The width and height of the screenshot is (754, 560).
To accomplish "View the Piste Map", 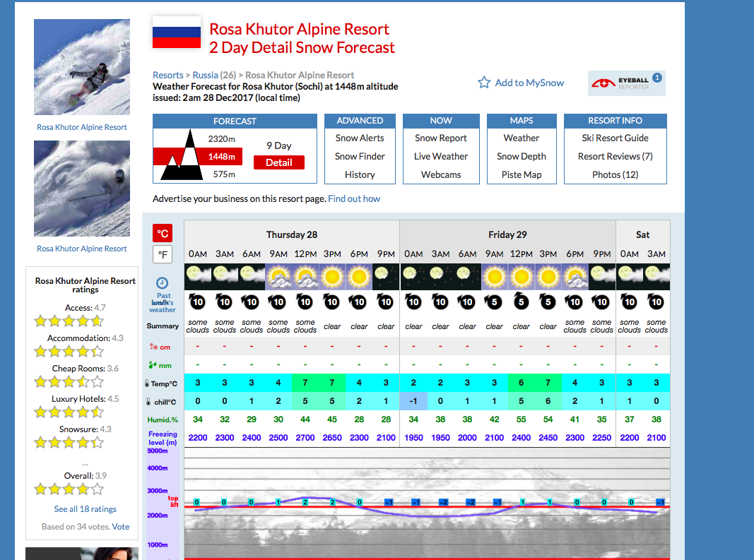I will click(x=522, y=174).
